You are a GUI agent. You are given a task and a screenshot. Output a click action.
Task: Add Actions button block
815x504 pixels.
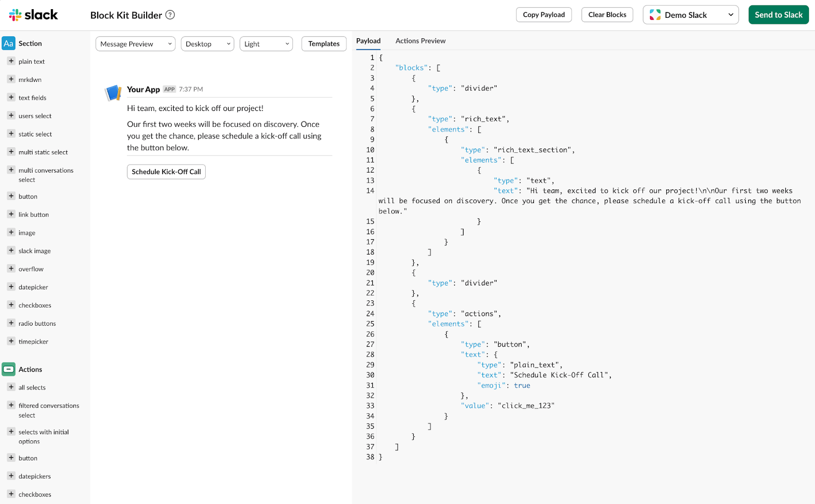tap(11, 458)
